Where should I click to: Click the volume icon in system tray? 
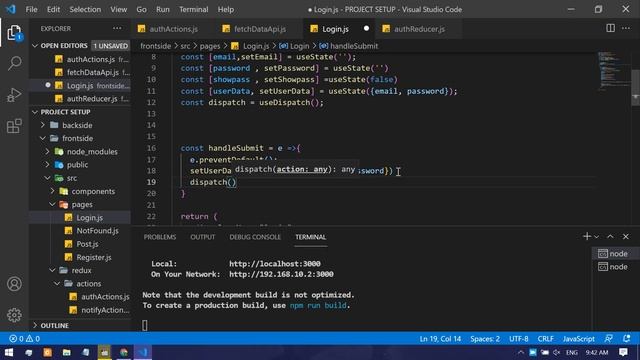(557, 352)
